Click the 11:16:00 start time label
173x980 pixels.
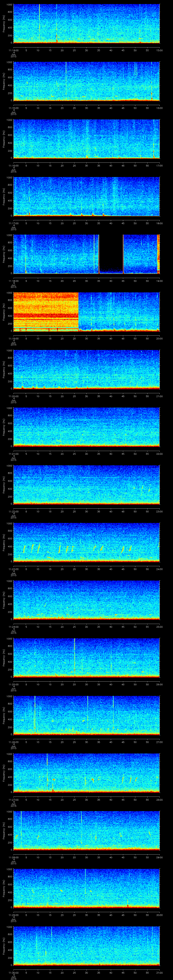13,166
